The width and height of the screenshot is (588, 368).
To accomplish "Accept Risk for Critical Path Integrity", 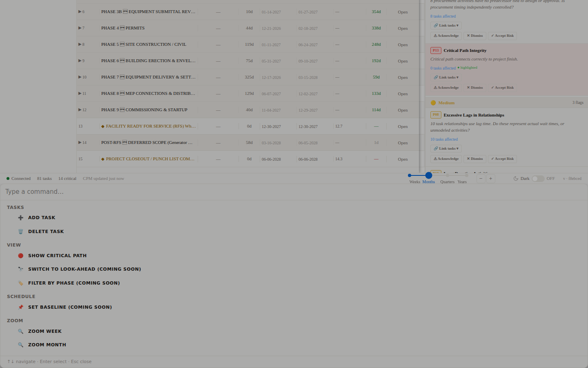I will click(502, 88).
